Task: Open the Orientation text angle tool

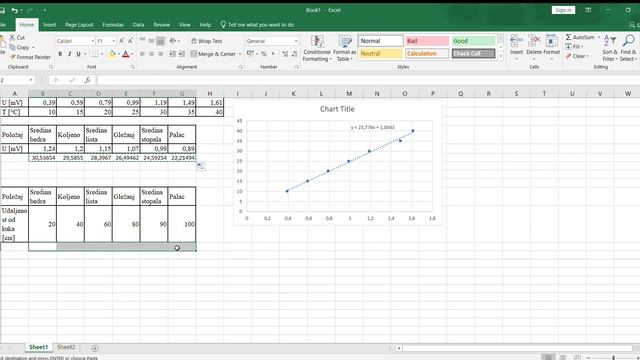Action: click(173, 41)
